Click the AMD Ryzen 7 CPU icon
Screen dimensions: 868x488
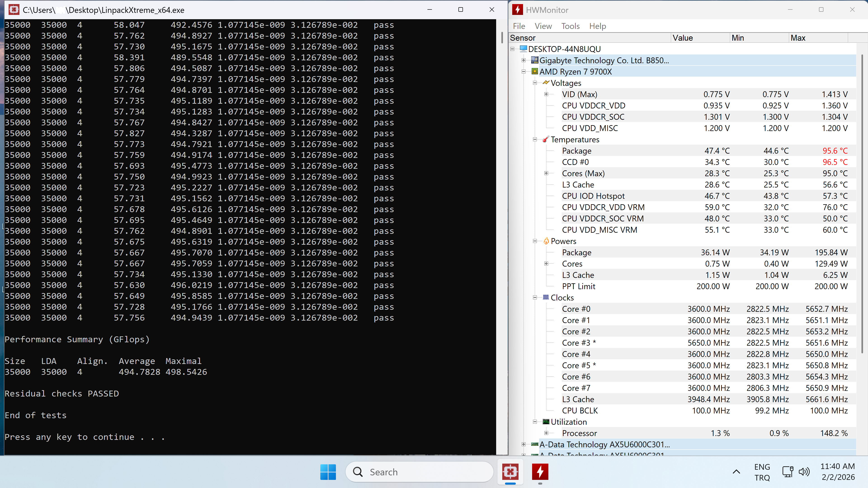click(x=534, y=71)
